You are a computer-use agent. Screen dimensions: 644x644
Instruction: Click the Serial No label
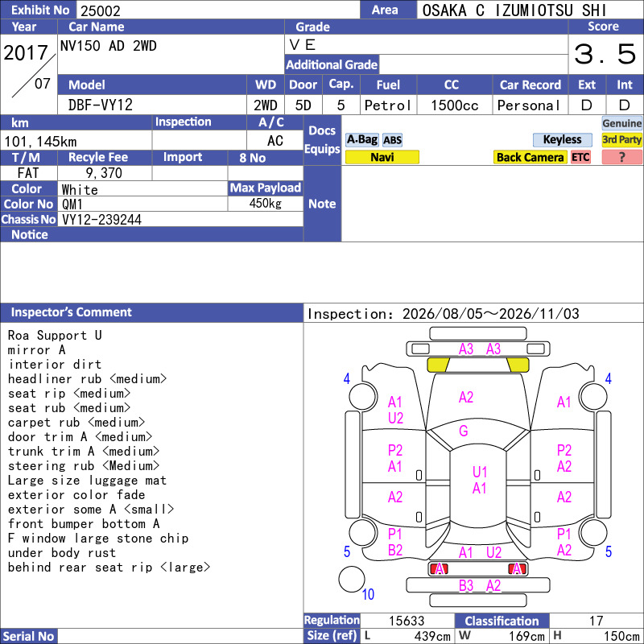click(29, 636)
